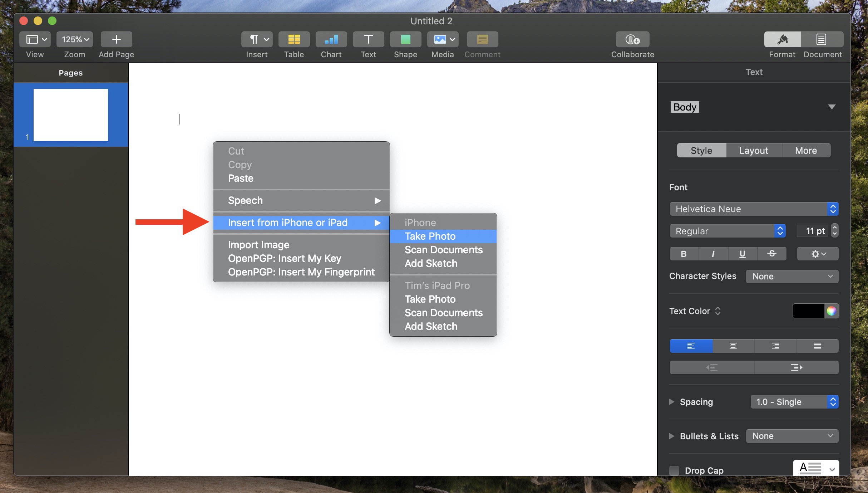Expand the Body paragraph style list
Screen dimensions: 868x493
pyautogui.click(x=832, y=107)
